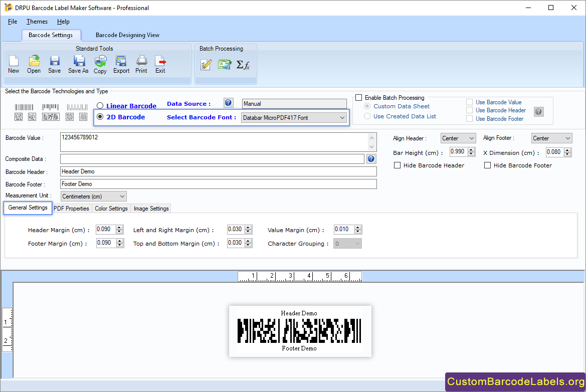The height and width of the screenshot is (392, 586).
Task: Click the Barcode Value field scrollbar
Action: pos(371,142)
